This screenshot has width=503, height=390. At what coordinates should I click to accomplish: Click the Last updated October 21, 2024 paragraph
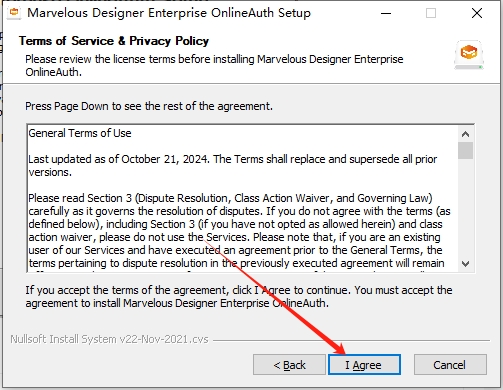pyautogui.click(x=233, y=165)
